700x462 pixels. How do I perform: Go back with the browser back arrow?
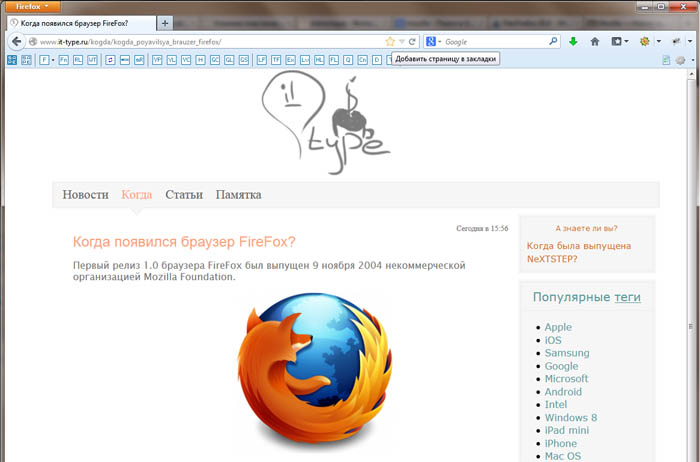click(17, 42)
